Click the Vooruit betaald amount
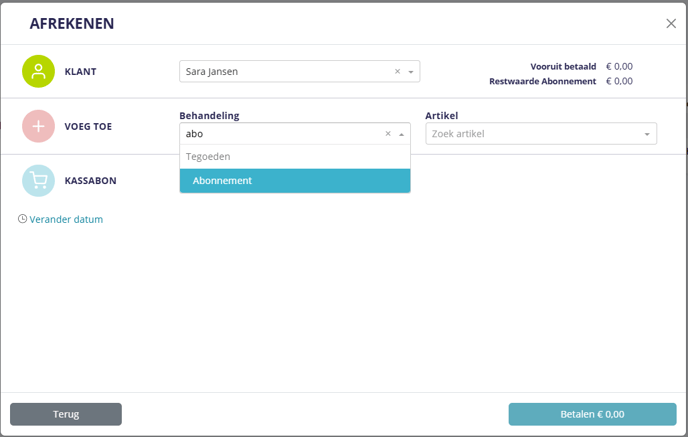This screenshot has width=688, height=437. pyautogui.click(x=619, y=66)
